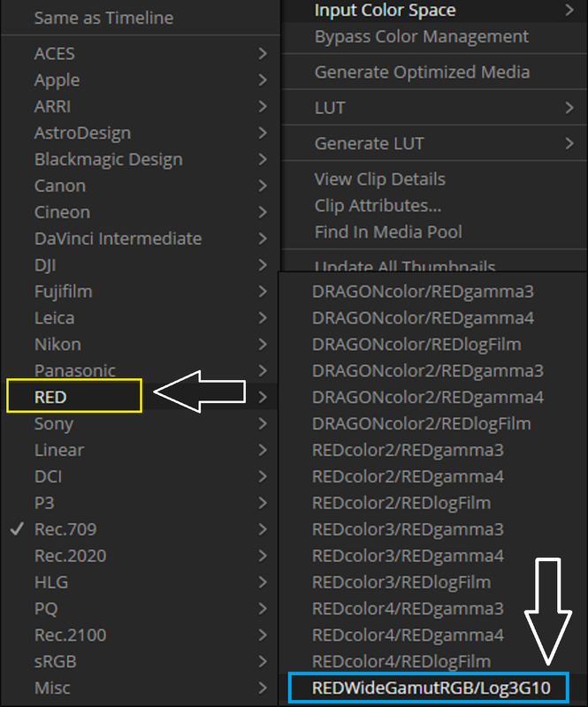Open the Canon color space submenu

click(x=140, y=186)
